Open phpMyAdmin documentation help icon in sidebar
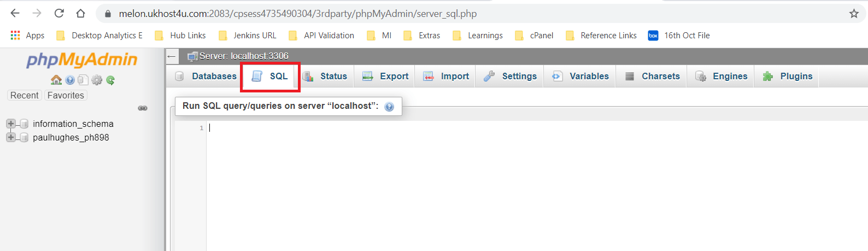Image resolution: width=868 pixels, height=251 pixels. pyautogui.click(x=70, y=80)
